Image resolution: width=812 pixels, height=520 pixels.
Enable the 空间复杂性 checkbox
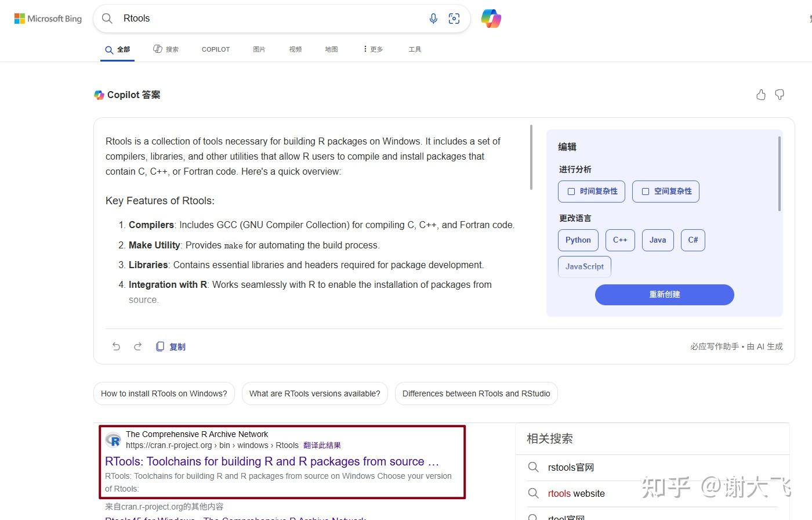click(646, 191)
